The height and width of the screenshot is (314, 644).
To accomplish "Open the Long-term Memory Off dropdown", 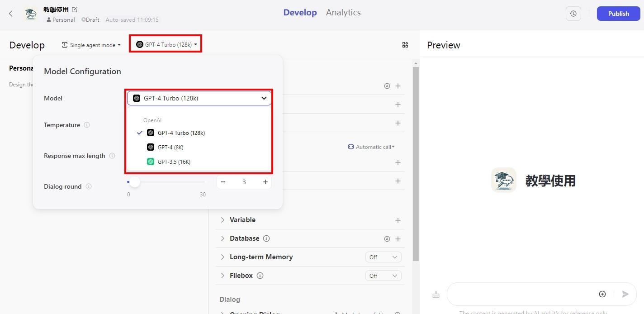I will 383,257.
